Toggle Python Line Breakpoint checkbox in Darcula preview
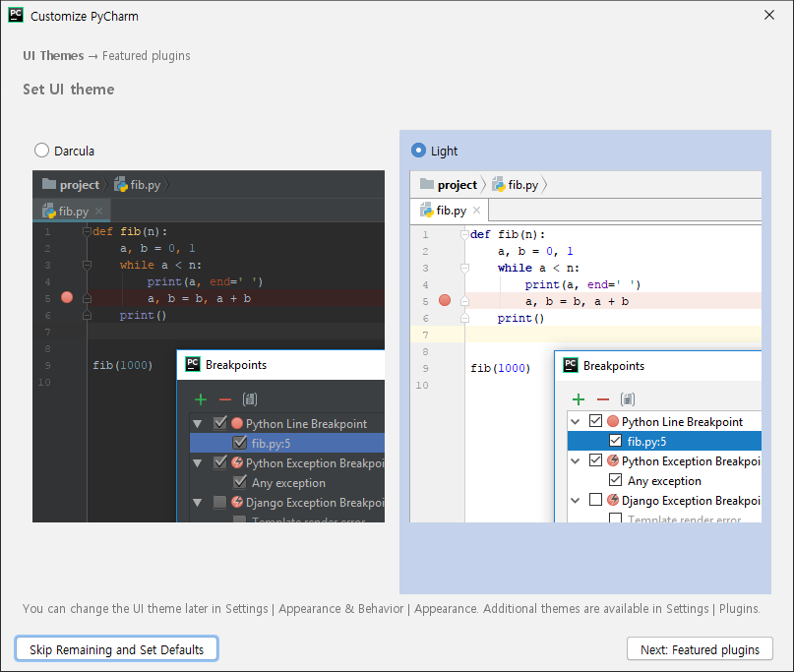The image size is (794, 672). 220,422
